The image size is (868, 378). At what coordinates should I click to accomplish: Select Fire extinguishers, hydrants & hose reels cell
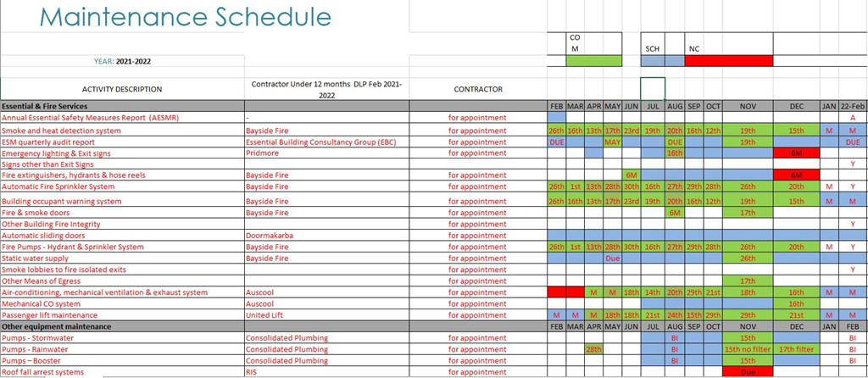(x=122, y=175)
